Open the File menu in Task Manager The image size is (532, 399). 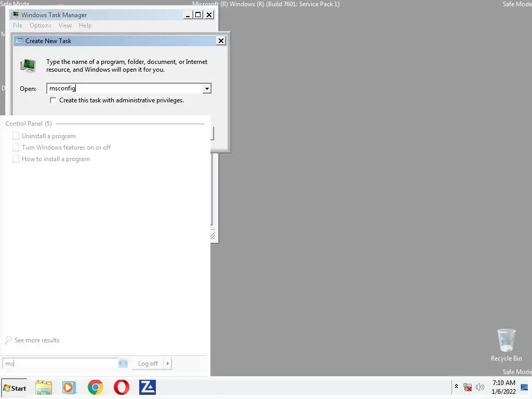[x=17, y=25]
